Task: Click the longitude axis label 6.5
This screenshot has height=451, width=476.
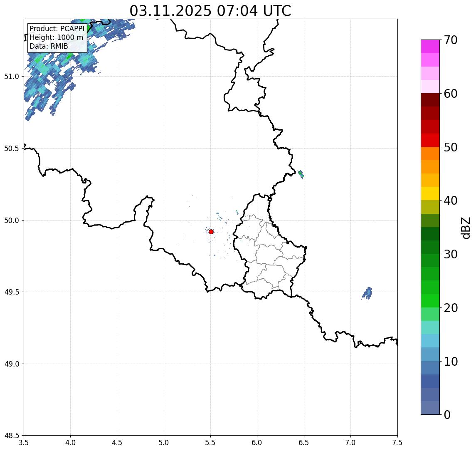Action: (304, 443)
